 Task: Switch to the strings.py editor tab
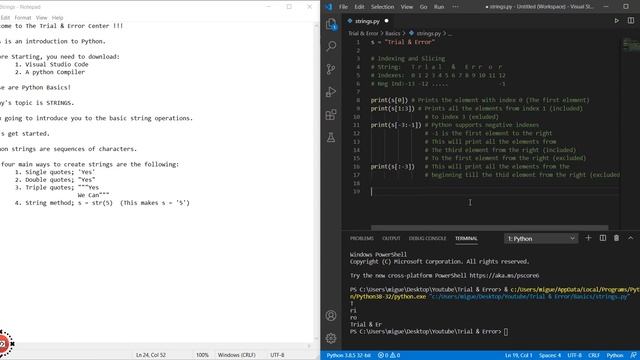(x=367, y=21)
